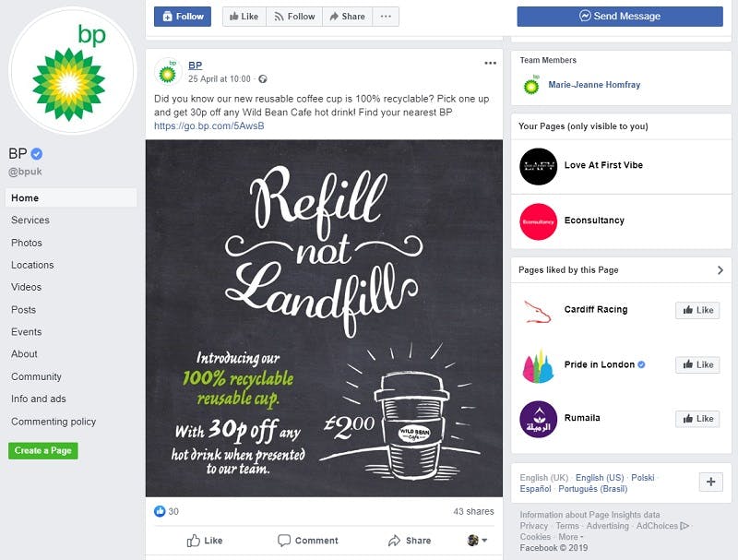Open the go.bp.com/5AwsB link

pos(209,126)
